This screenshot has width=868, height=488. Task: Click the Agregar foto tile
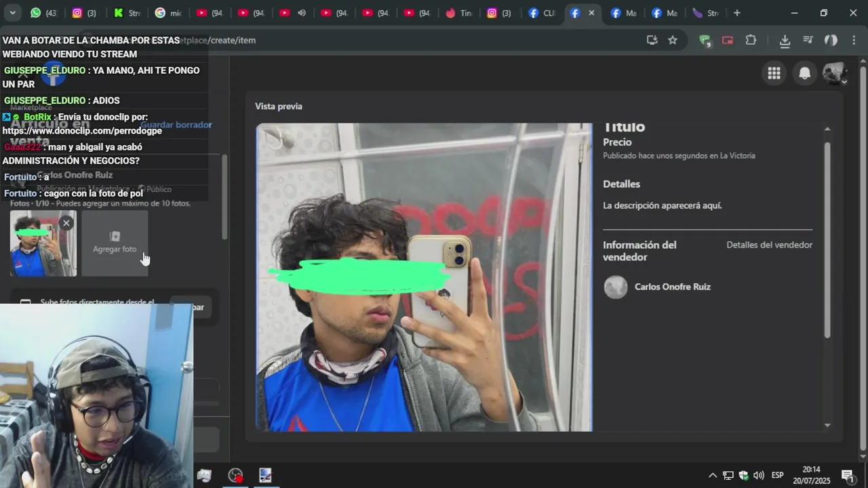coord(115,243)
